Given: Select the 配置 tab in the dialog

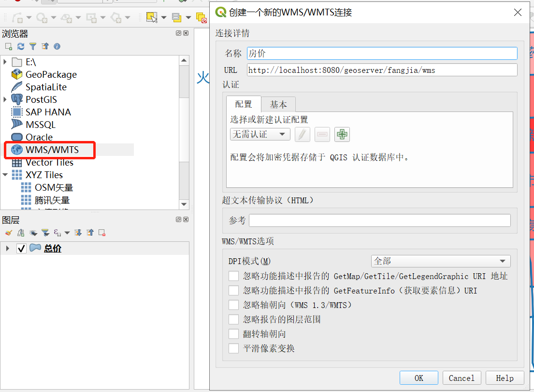Looking at the screenshot, I should [244, 104].
